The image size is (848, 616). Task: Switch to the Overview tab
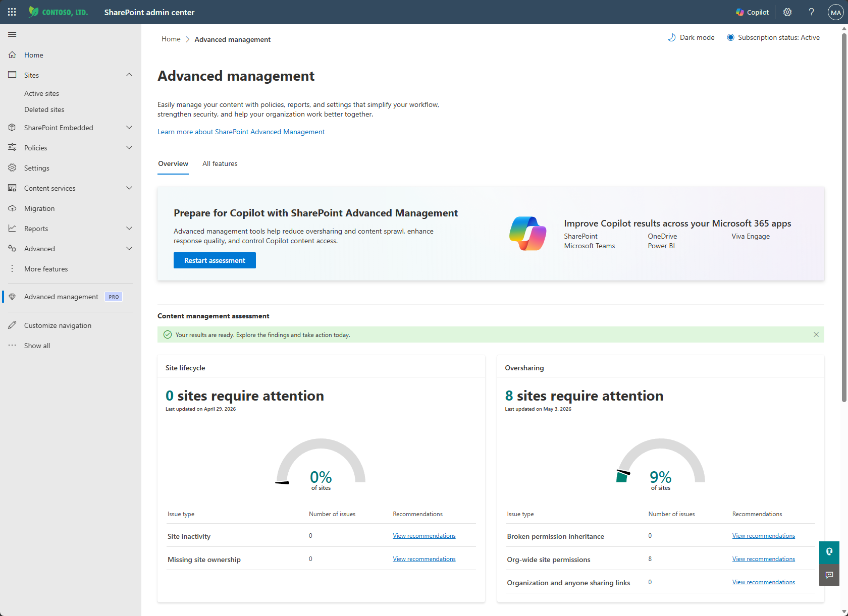[173, 163]
